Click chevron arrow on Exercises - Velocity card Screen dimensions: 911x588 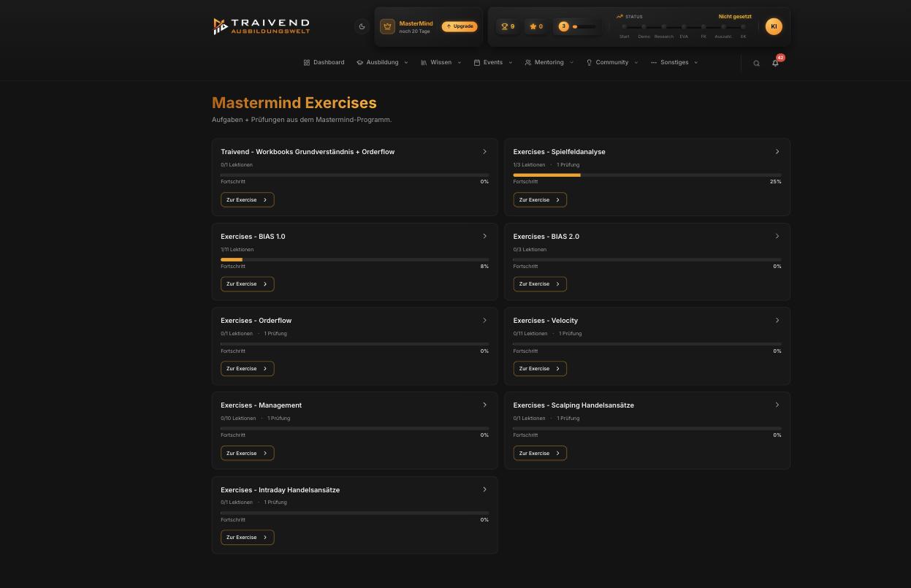click(777, 320)
